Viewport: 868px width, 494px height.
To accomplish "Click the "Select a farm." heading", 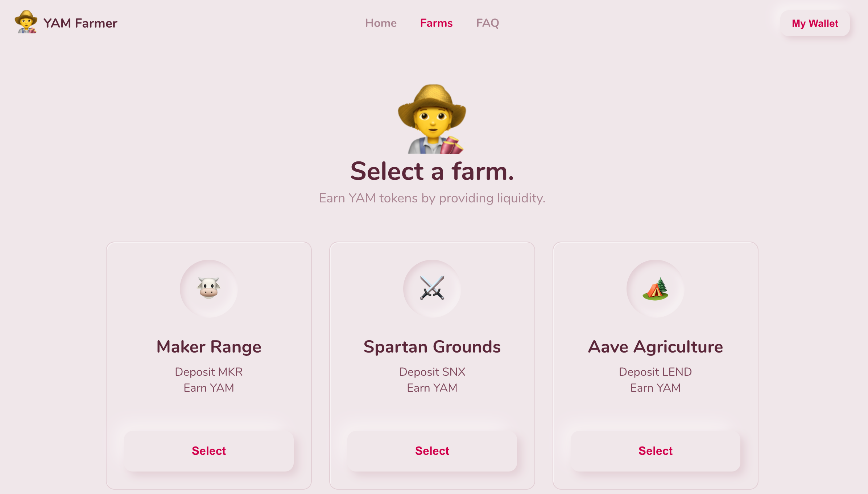I will coord(432,171).
